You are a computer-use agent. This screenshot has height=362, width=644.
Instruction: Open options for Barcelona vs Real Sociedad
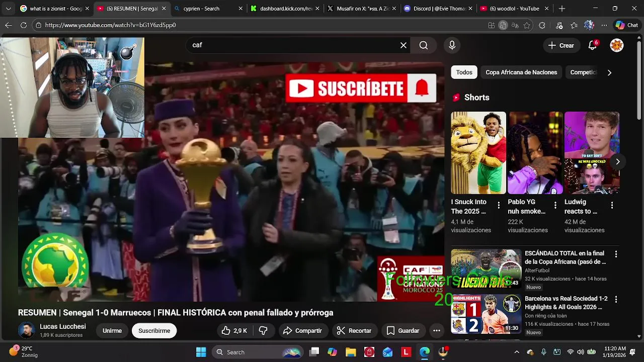click(616, 300)
